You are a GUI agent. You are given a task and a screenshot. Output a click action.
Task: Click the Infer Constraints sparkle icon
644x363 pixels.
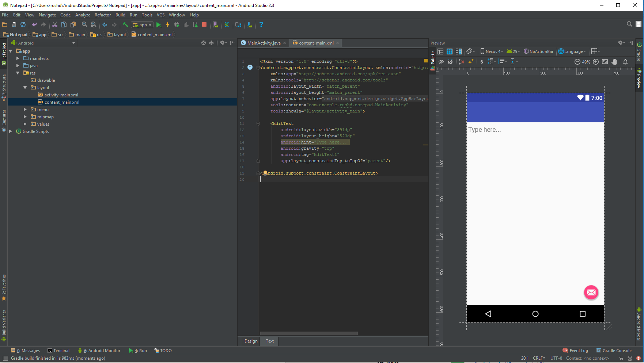tap(471, 62)
